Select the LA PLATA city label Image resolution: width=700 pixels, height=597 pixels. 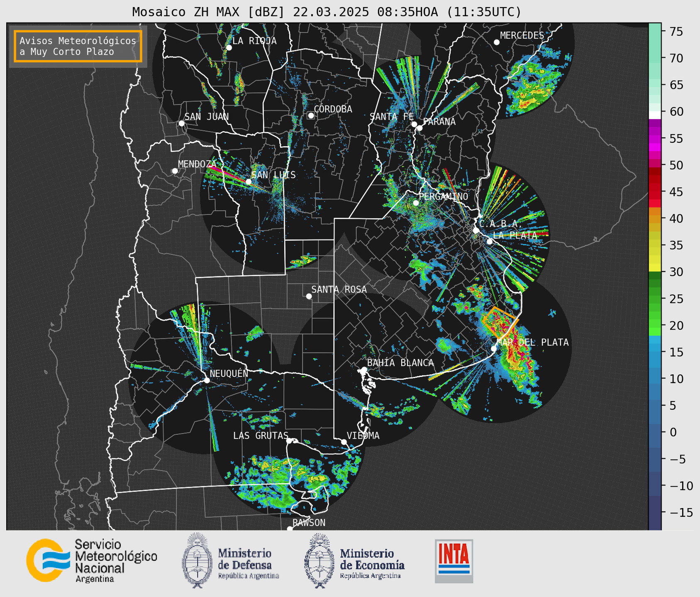515,235
